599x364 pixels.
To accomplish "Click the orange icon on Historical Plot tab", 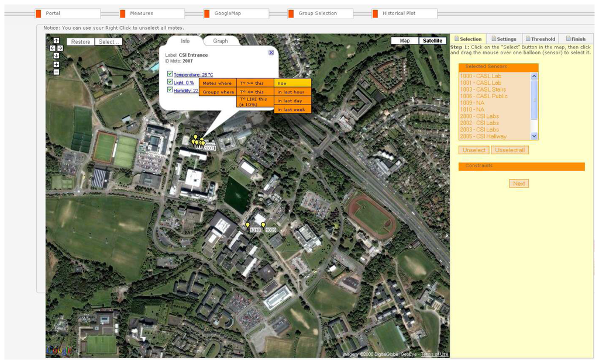I will click(375, 14).
